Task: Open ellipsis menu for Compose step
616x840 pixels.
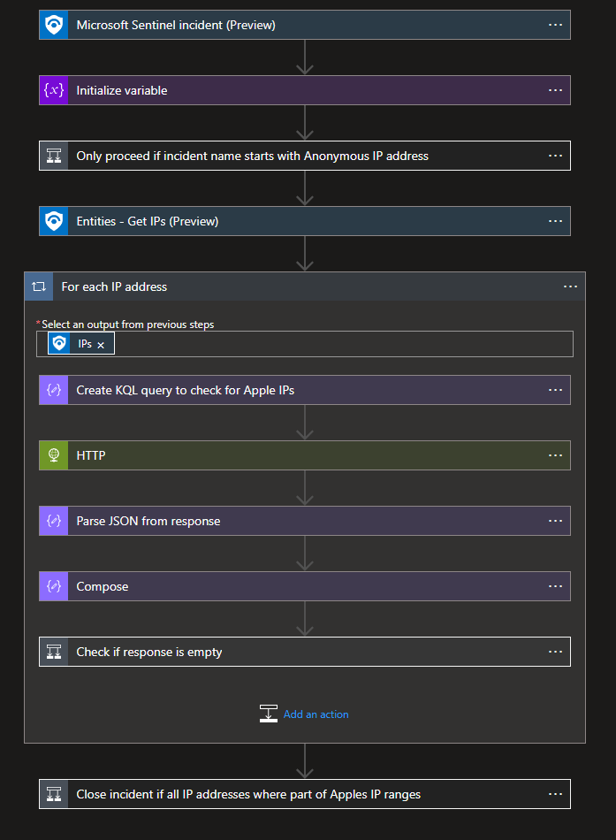Action: click(x=556, y=586)
